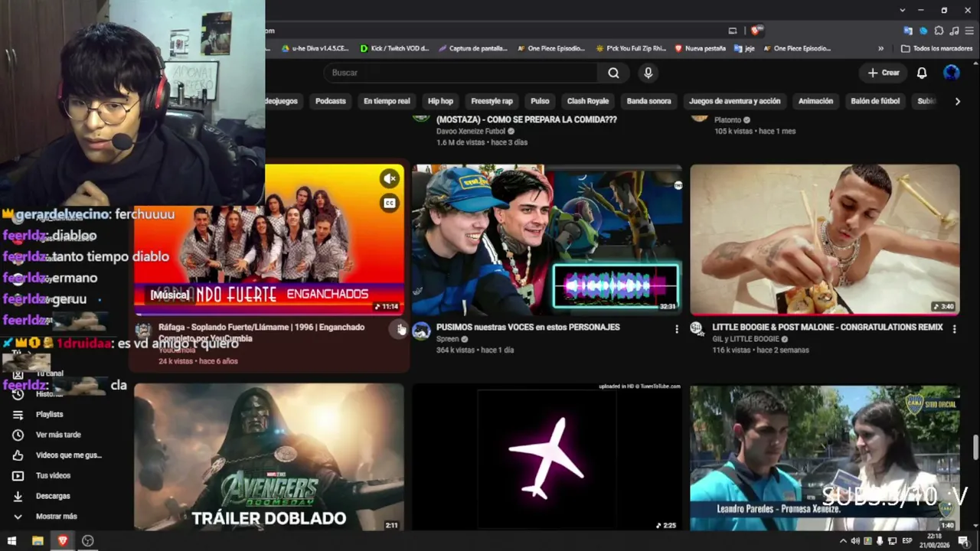Viewport: 980px width, 551px height.
Task: Open the jeje bookmark
Action: pos(744,48)
